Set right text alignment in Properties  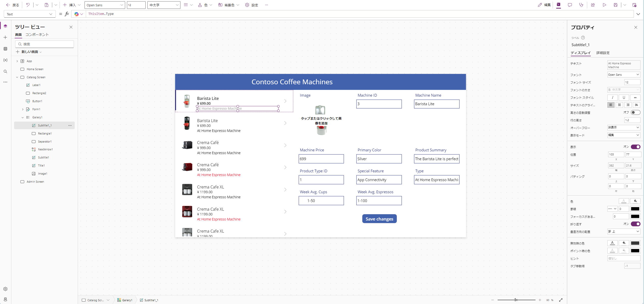pos(628,105)
